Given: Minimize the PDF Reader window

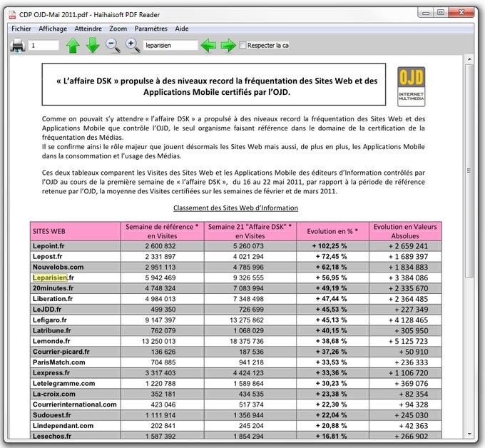Looking at the screenshot, I should [426, 13].
